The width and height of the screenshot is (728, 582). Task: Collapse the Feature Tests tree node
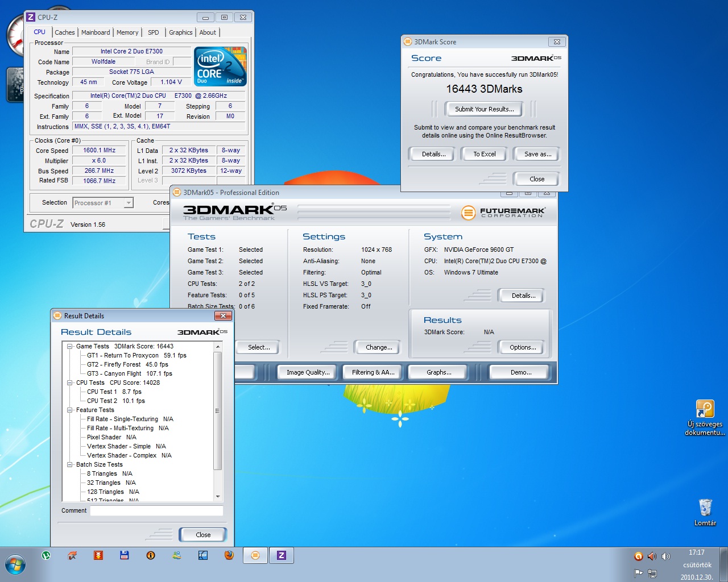(70, 410)
